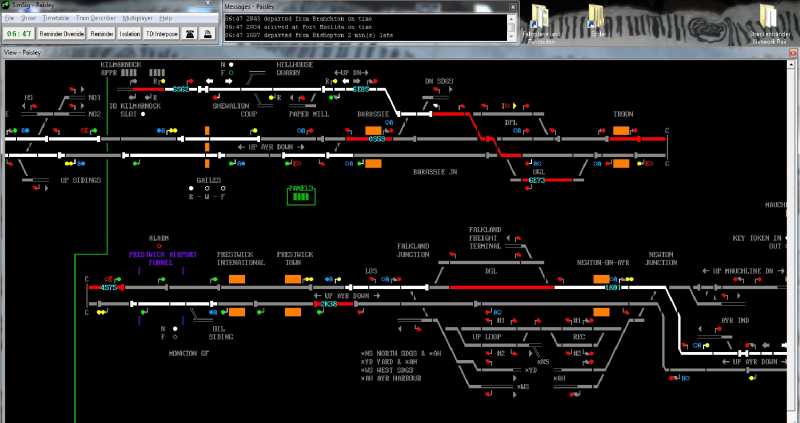Image resolution: width=800 pixels, height=423 pixels.
Task: Click the green PANELS indicator box
Action: 301,196
